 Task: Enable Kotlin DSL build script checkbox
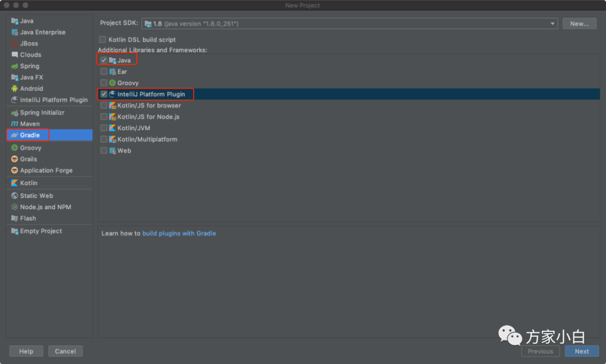coord(103,39)
